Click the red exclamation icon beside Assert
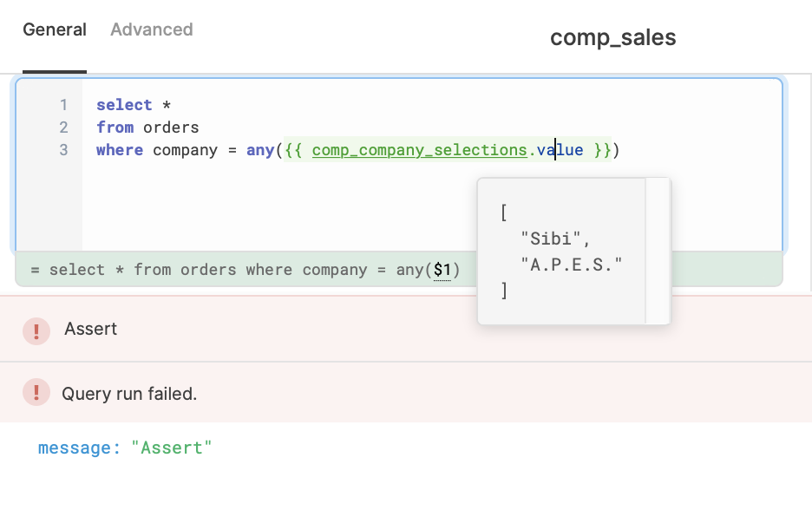 point(36,330)
